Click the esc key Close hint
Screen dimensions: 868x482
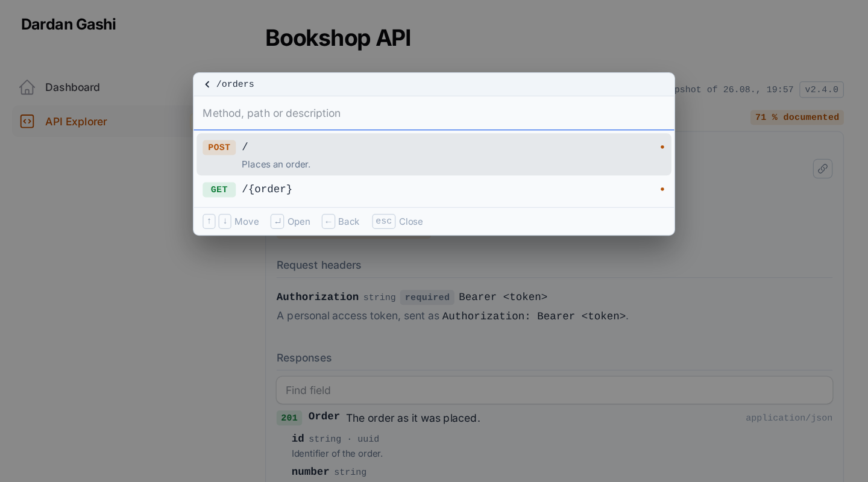click(384, 221)
